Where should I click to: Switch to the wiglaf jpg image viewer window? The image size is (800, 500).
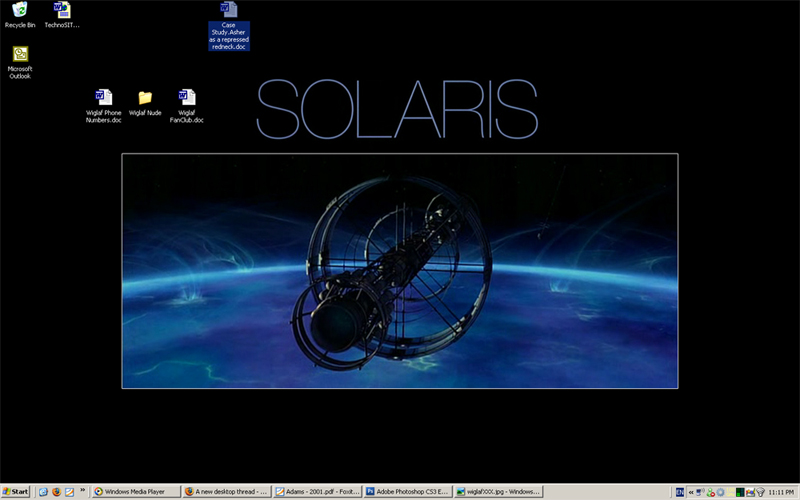point(498,492)
